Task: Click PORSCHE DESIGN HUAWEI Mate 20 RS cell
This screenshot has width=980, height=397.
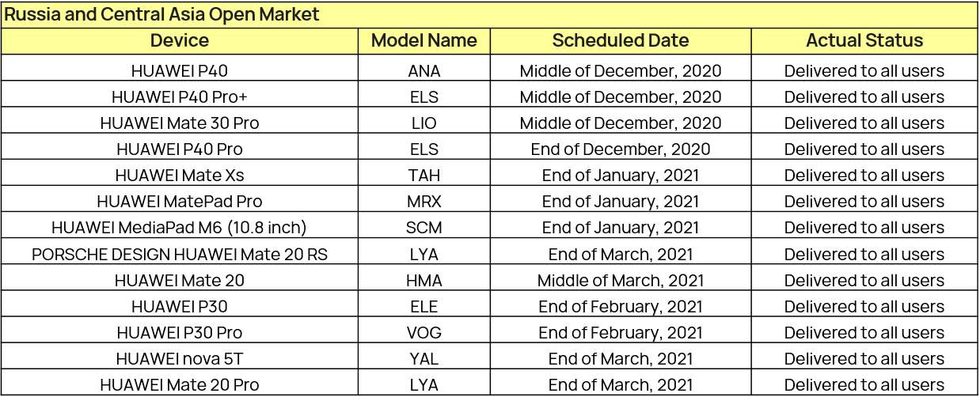Action: click(180, 254)
